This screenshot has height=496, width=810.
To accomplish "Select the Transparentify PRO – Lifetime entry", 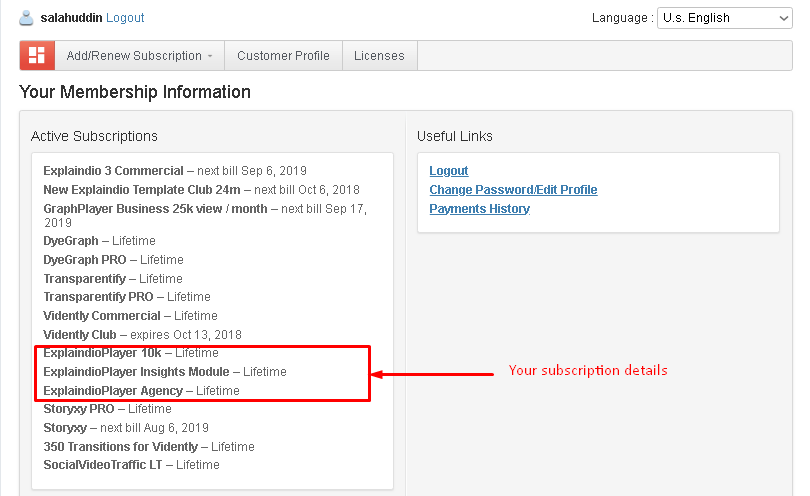I will click(127, 297).
